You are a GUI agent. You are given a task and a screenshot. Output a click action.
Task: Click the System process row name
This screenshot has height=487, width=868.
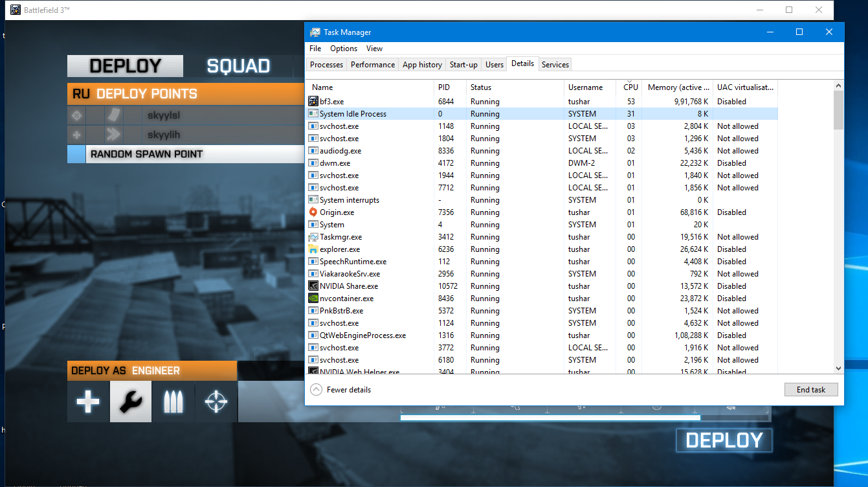point(332,225)
